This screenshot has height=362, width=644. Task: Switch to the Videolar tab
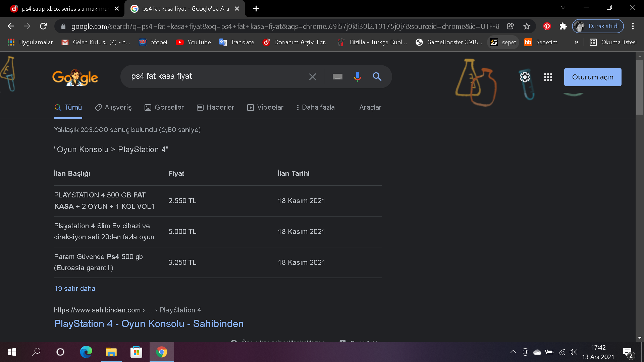pos(265,107)
